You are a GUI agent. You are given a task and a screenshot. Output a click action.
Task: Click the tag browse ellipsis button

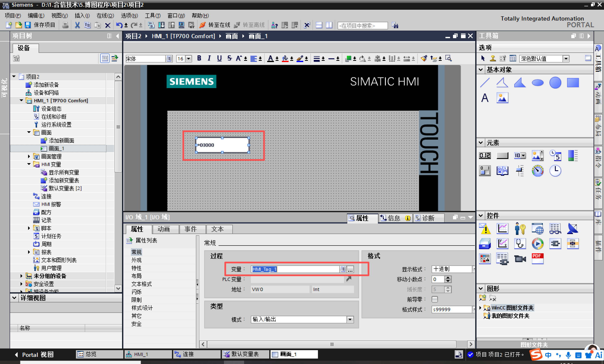point(350,269)
